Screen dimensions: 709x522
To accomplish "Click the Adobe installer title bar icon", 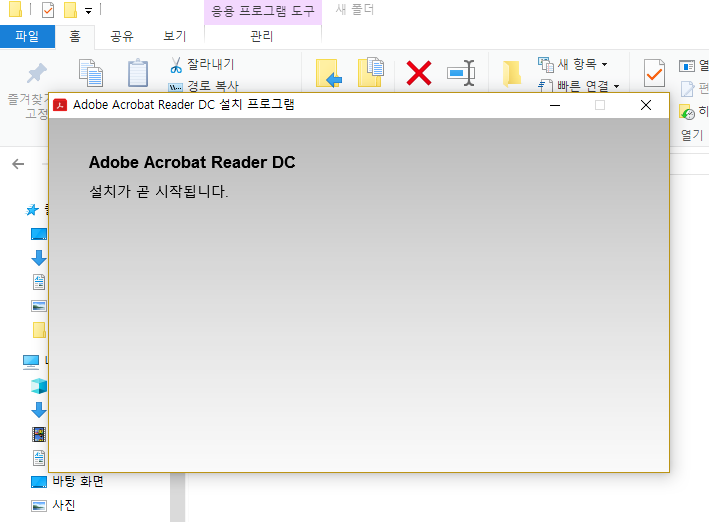I will 60,105.
